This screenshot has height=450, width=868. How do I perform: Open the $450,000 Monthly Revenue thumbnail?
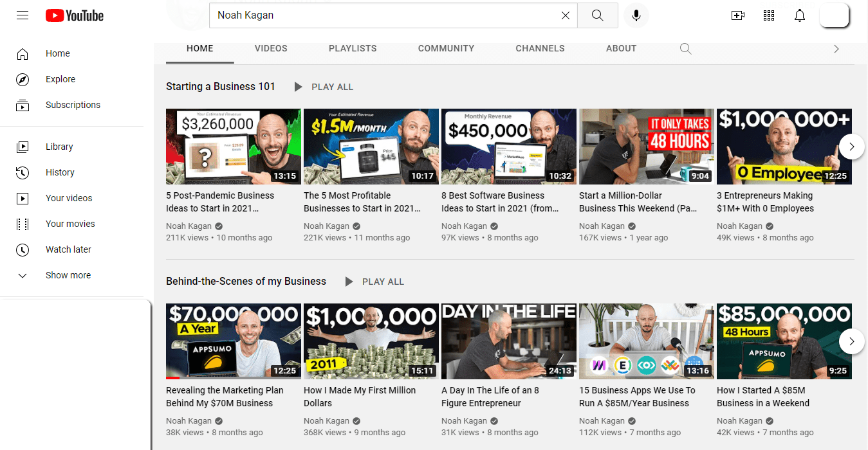pyautogui.click(x=509, y=147)
